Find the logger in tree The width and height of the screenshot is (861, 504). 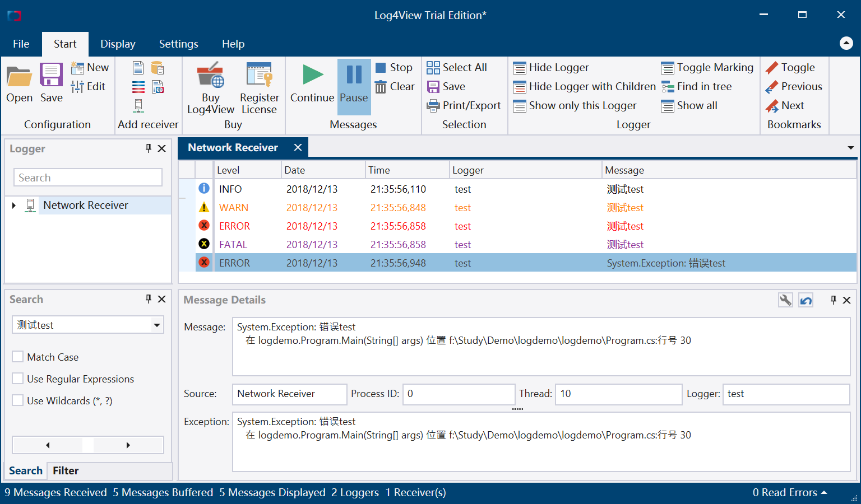pyautogui.click(x=697, y=87)
